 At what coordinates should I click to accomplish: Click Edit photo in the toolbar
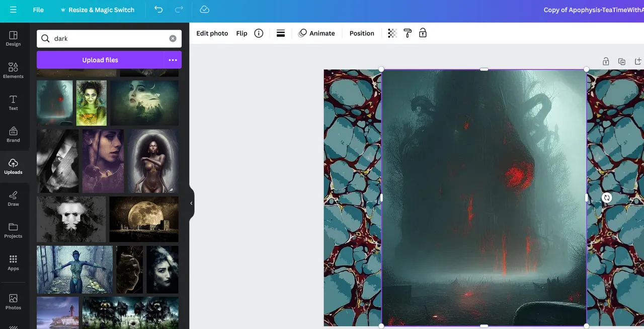(212, 33)
